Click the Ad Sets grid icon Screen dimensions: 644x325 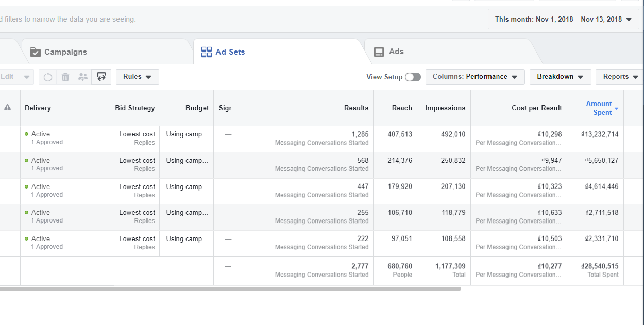coord(207,52)
